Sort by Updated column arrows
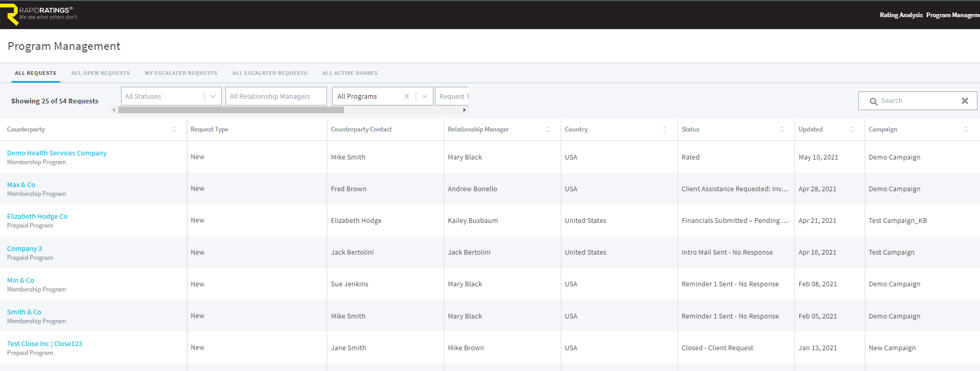 [852, 129]
